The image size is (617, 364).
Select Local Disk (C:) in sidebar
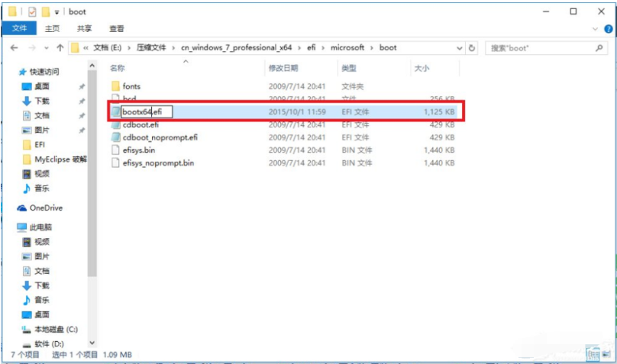pos(55,329)
